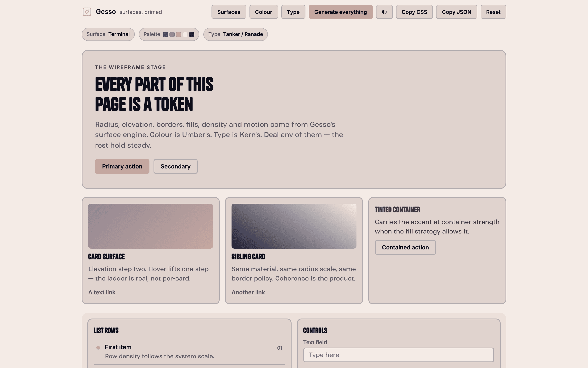
Task: Click the 'EVERY PART OF THIS PAGE IS A TOKEN' heading
Action: 154,94
